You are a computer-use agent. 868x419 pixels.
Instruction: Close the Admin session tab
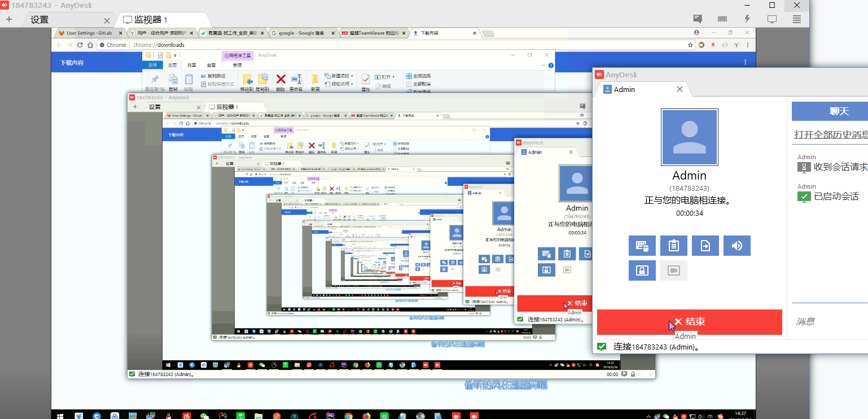(x=680, y=89)
